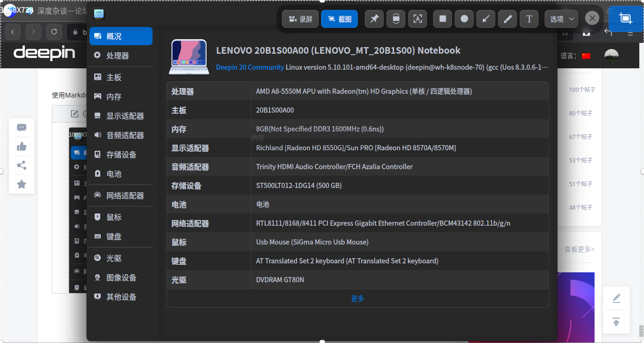Select 网络适配器 in the sidebar
Viewport: 644px width, 343px height.
[121, 196]
